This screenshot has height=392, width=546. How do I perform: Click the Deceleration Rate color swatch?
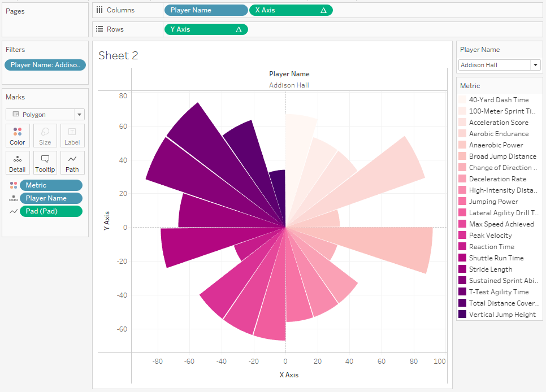[x=462, y=179]
